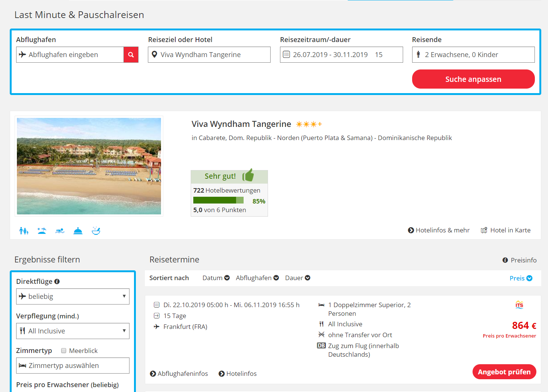Open Hotel in Karte link
Image resolution: width=548 pixels, height=392 pixels.
coord(506,230)
